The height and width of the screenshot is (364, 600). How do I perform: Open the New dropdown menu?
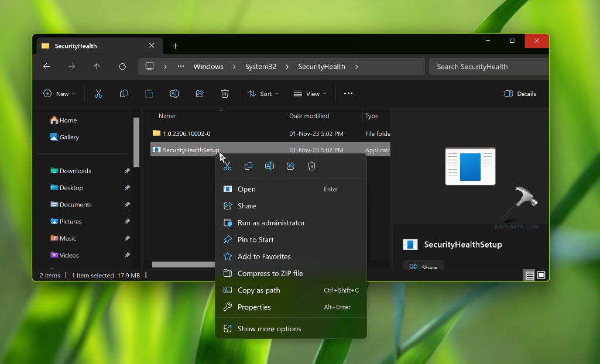pyautogui.click(x=59, y=94)
